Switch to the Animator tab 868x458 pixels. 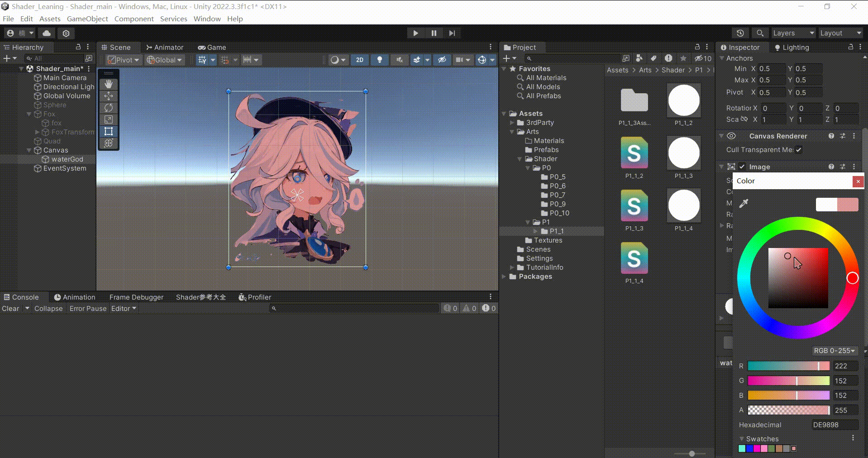tap(165, 48)
